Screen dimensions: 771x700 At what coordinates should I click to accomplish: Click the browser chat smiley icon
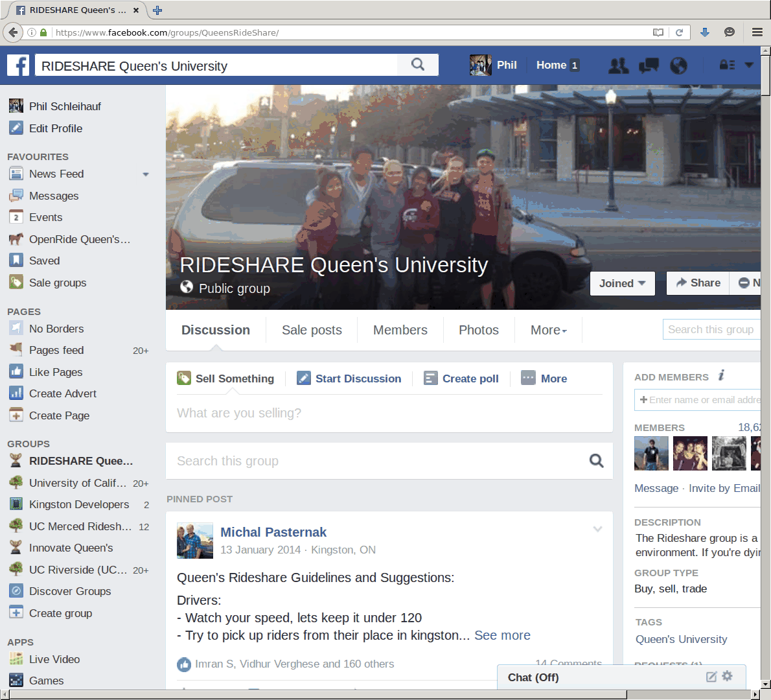pos(730,32)
